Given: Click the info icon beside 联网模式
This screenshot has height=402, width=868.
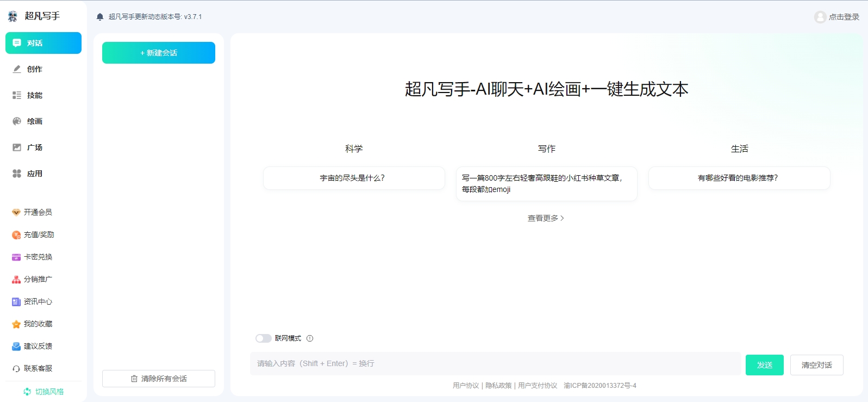Looking at the screenshot, I should (310, 338).
